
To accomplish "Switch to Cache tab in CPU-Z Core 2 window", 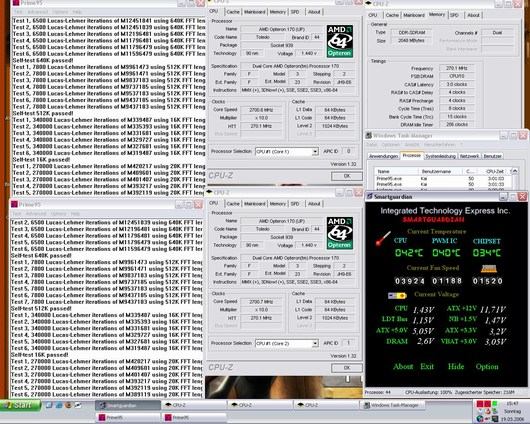I will [x=233, y=204].
